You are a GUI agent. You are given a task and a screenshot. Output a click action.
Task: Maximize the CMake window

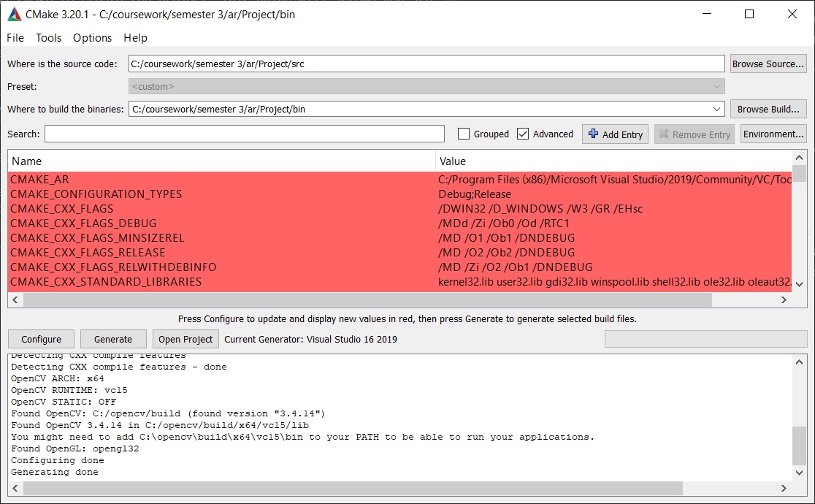(x=749, y=14)
